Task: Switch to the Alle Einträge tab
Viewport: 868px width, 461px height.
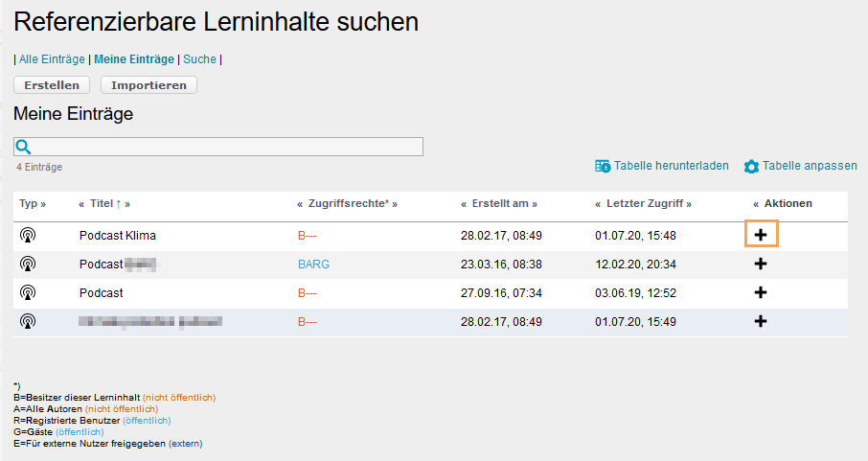Action: pos(52,59)
